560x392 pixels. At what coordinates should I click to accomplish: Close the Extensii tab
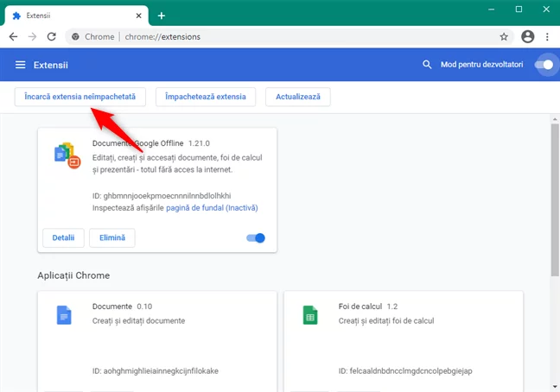tap(138, 16)
